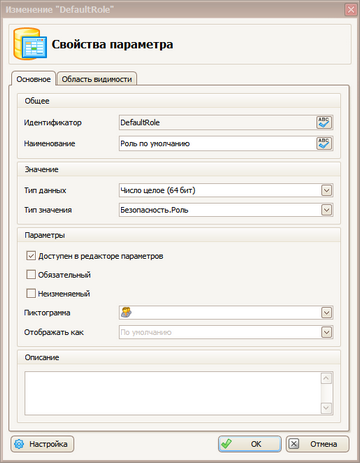Click the Отмена button
Screen dimensions: 360x463
click(x=317, y=444)
